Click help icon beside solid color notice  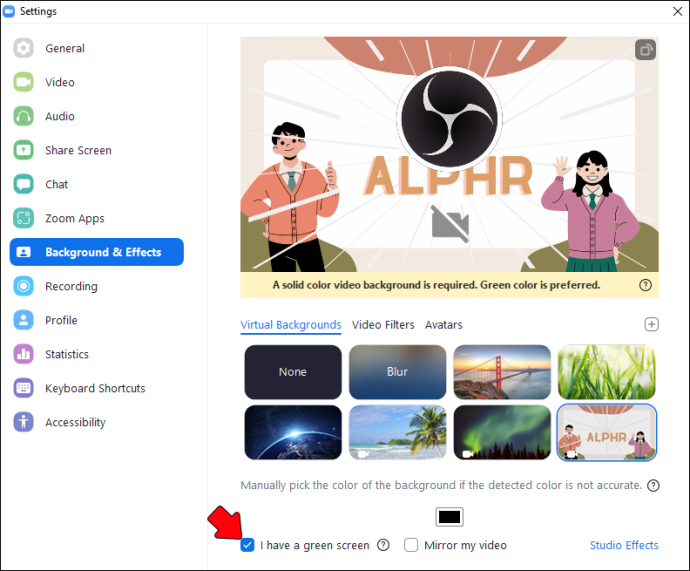645,285
